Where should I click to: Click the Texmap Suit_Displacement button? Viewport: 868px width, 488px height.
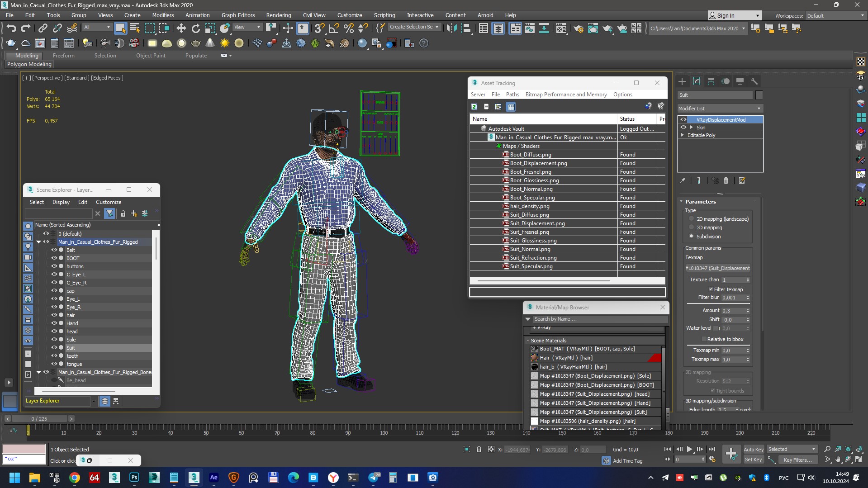[x=718, y=268]
